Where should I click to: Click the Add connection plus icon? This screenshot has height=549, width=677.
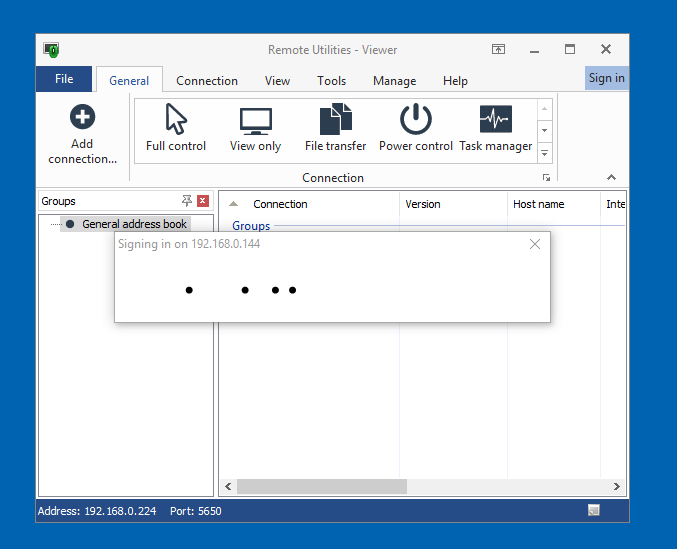tap(82, 117)
